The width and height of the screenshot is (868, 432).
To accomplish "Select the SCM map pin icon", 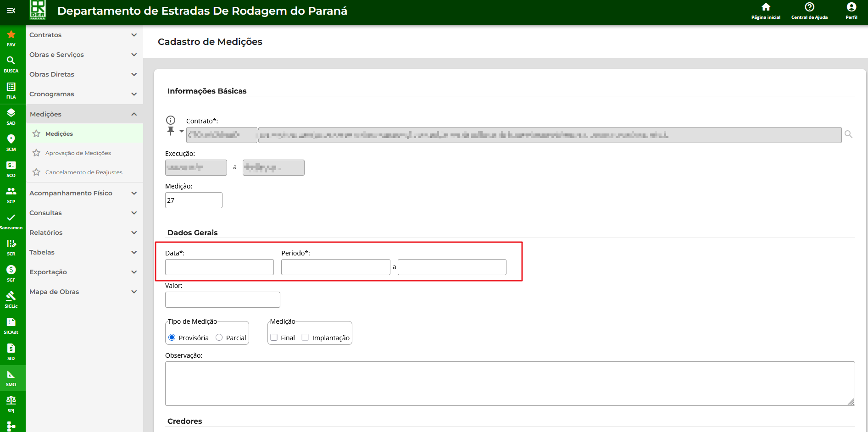I will pos(11,142).
